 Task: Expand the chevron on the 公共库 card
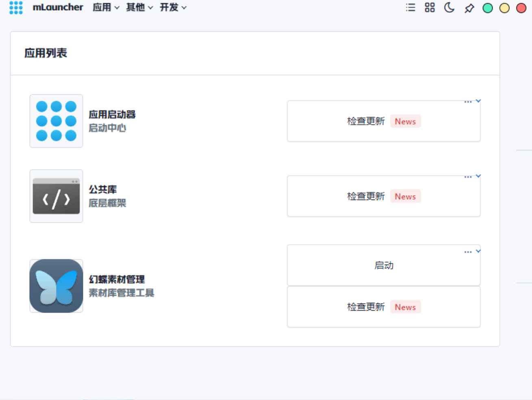(478, 176)
